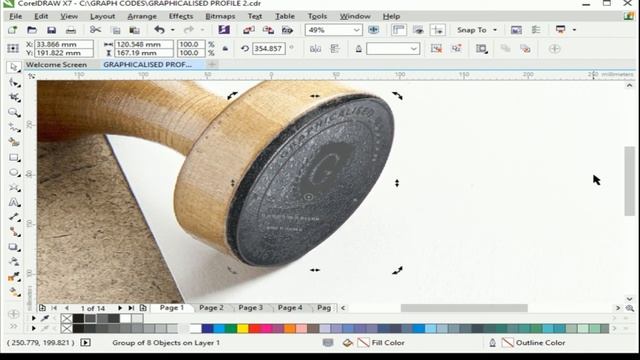This screenshot has width=640, height=360.
Task: Toggle show rulers button
Action: point(398,30)
